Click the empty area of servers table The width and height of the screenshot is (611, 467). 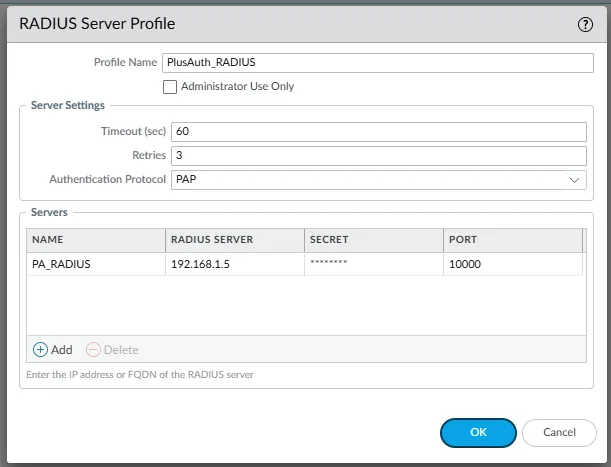pos(305,305)
